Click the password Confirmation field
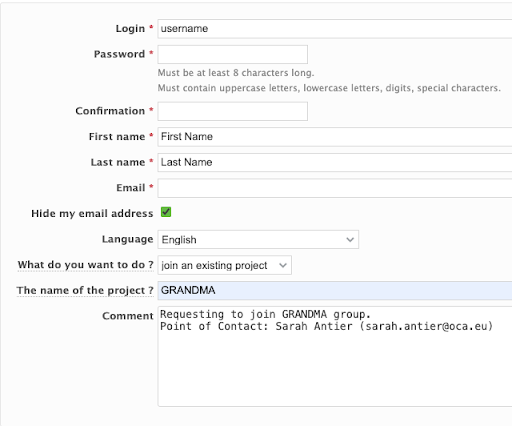 tap(233, 111)
